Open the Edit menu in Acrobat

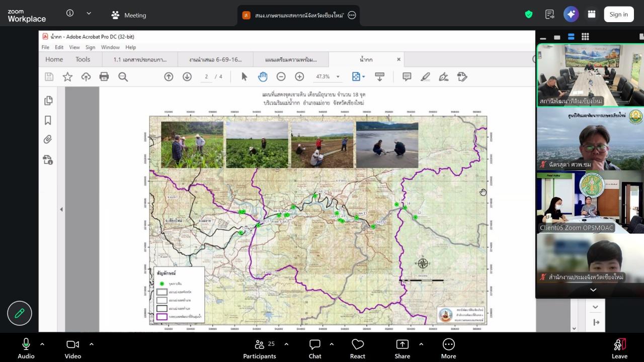coord(59,47)
